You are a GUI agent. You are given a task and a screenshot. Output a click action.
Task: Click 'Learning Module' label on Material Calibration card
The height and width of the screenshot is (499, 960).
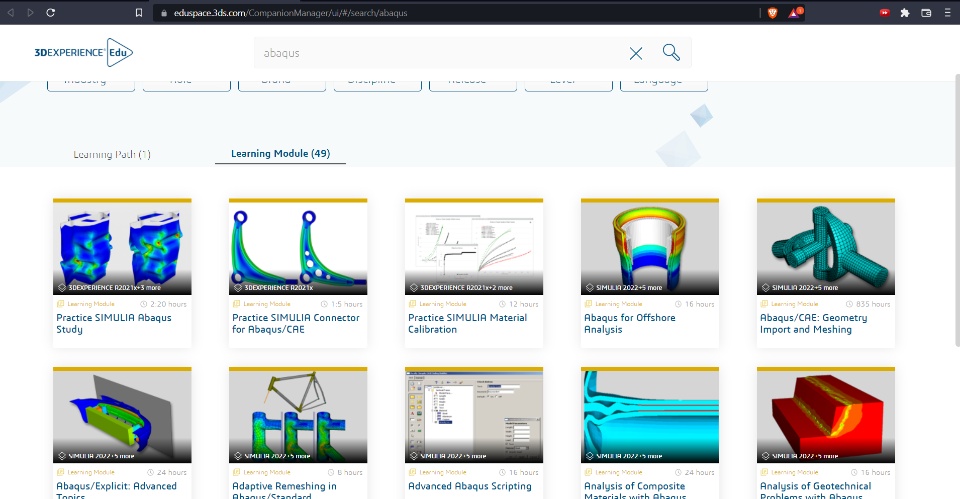point(443,304)
